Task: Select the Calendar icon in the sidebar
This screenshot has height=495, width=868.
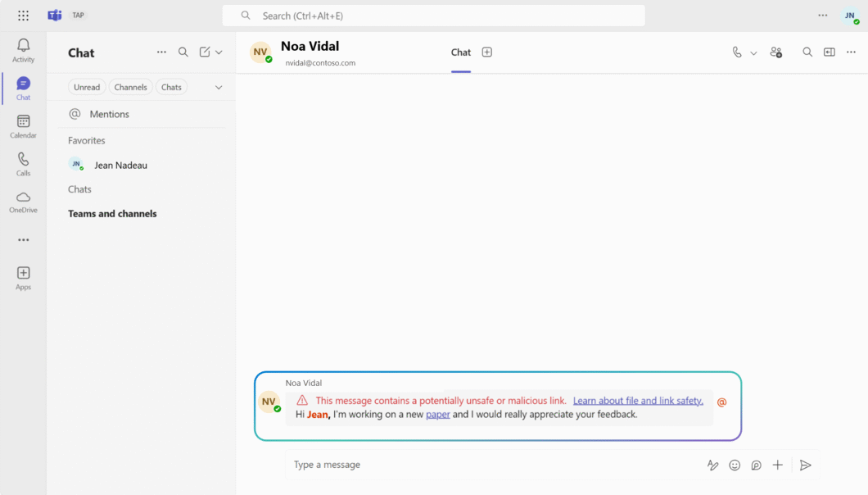Action: (x=23, y=125)
